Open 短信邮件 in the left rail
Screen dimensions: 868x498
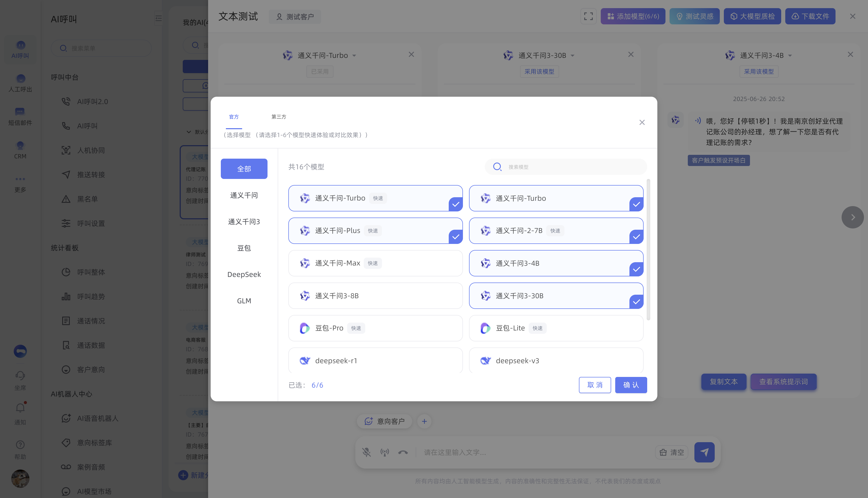click(x=20, y=117)
